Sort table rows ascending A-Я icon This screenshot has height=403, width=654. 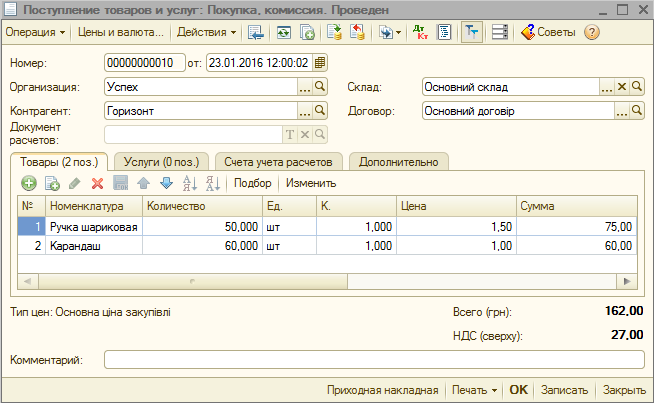coord(189,183)
